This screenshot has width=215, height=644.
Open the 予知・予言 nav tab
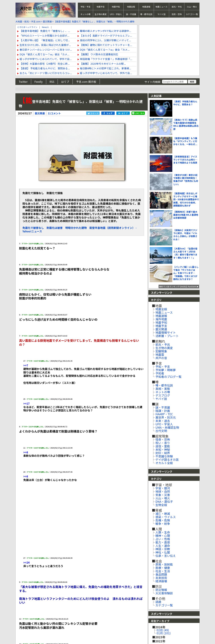click(x=85, y=7)
